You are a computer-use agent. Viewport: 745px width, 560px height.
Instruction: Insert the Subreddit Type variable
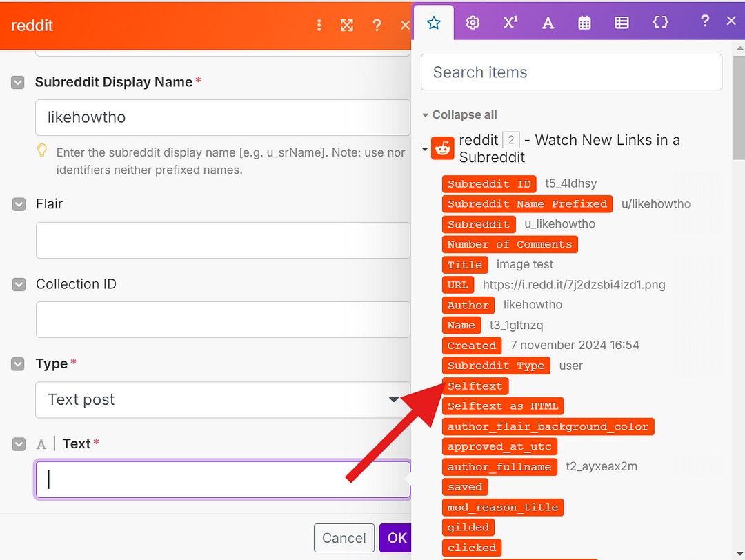(496, 366)
